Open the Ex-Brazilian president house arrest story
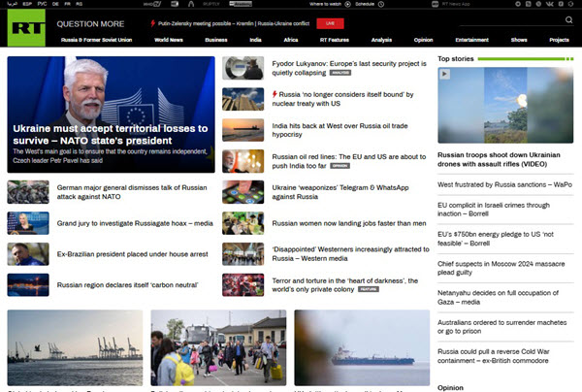 coord(133,254)
